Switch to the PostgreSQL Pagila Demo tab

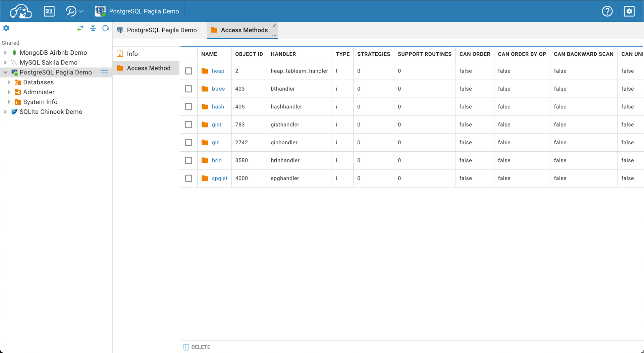(x=158, y=30)
